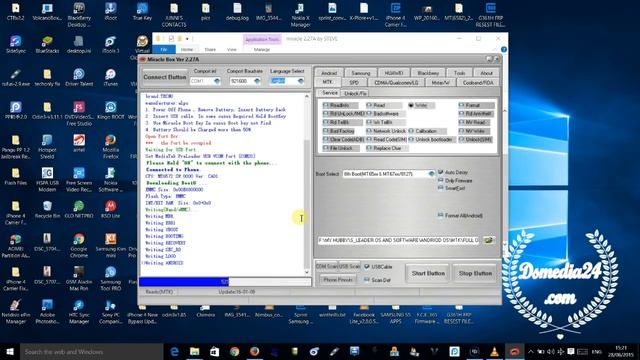Click the firmware file path field
Image resolution: width=640 pixels, height=360 pixels.
(x=398, y=240)
